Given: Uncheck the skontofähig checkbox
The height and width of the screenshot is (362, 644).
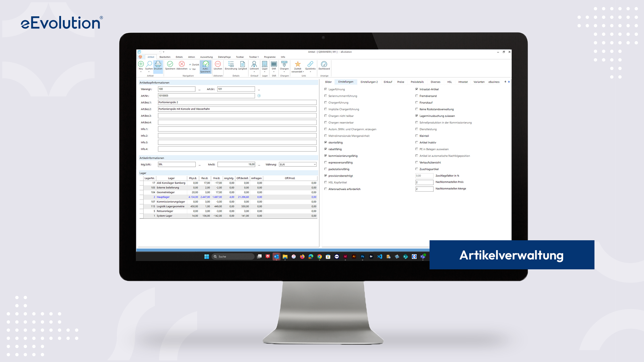Looking at the screenshot, I should pyautogui.click(x=326, y=142).
